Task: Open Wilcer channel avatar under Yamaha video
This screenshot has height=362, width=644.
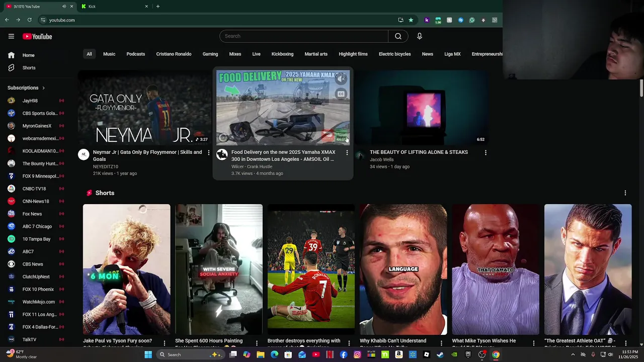Action: coord(222,155)
